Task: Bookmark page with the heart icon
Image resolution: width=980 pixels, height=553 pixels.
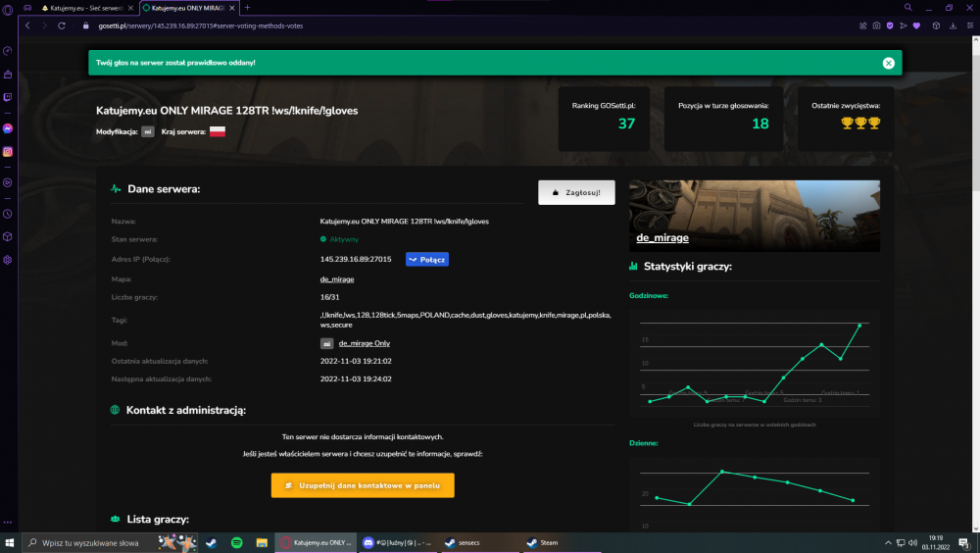Action: coord(916,25)
